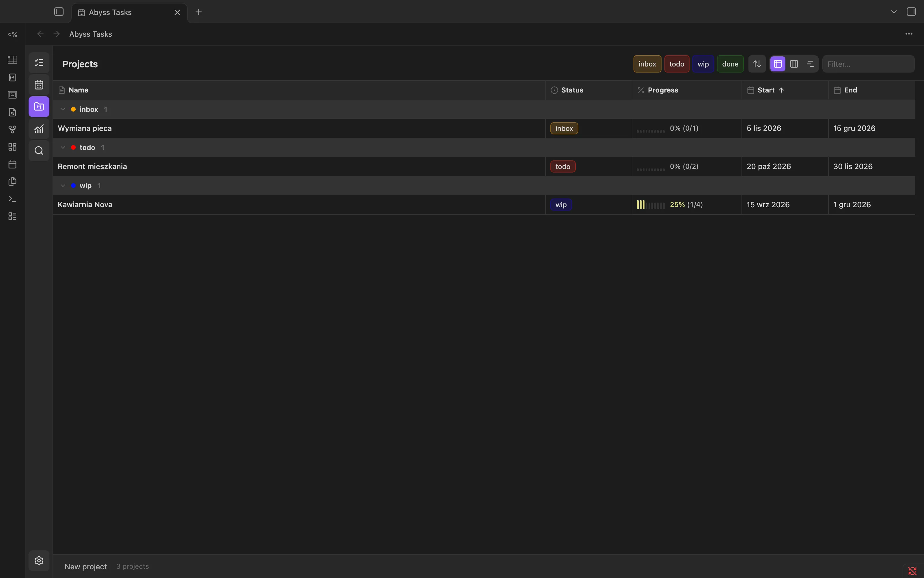Click the End date 15 gru 2026

[x=854, y=128]
